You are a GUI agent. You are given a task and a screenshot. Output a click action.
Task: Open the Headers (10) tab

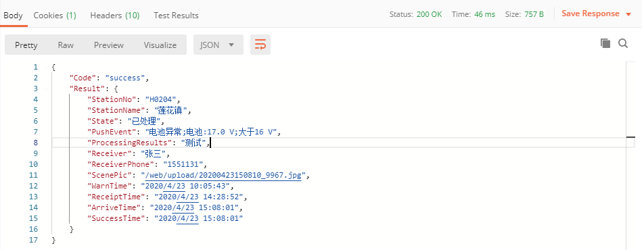(x=114, y=15)
